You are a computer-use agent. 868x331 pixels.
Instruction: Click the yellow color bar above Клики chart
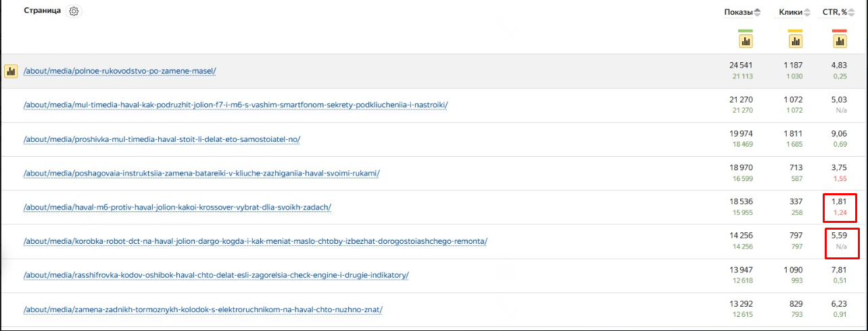(796, 31)
